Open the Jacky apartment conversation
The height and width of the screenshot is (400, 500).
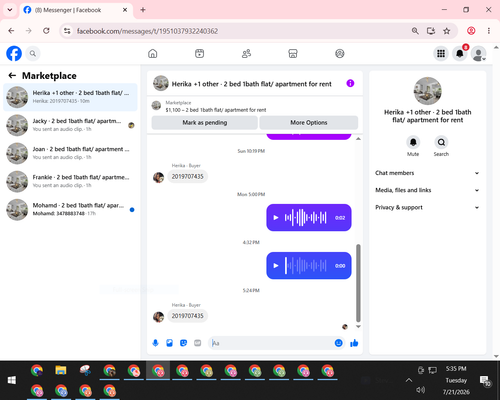70,125
